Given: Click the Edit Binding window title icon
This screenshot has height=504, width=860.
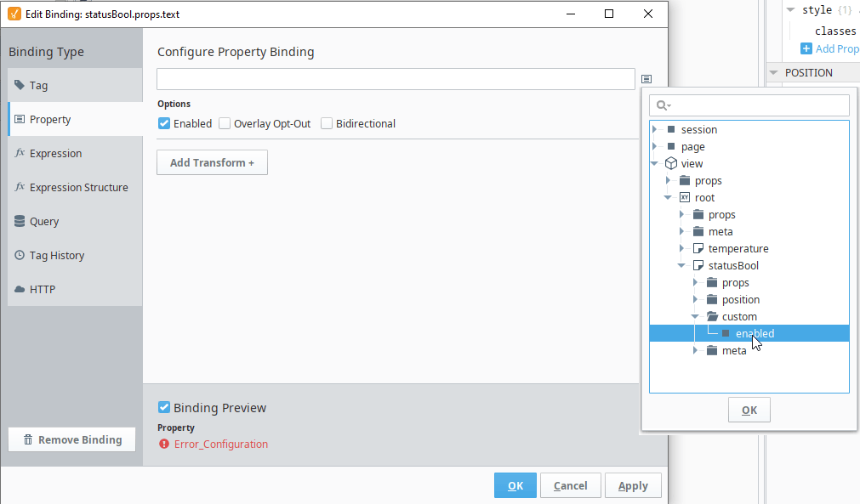Looking at the screenshot, I should click(x=14, y=14).
